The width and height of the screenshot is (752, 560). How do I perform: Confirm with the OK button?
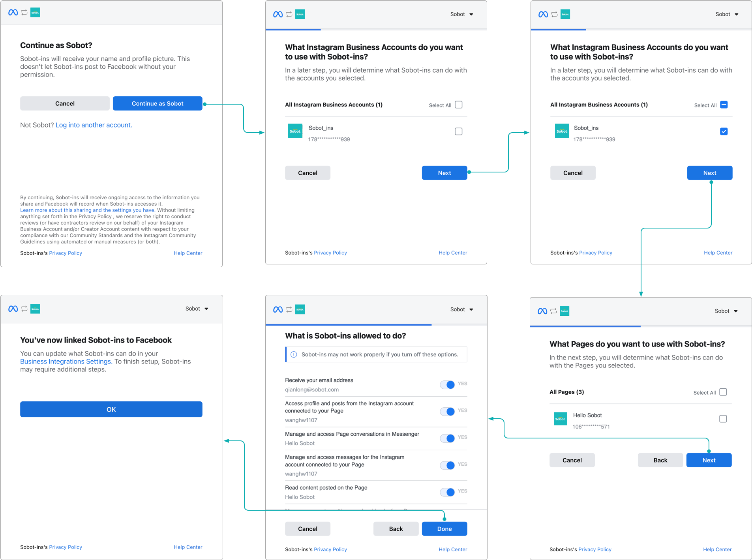pos(111,409)
